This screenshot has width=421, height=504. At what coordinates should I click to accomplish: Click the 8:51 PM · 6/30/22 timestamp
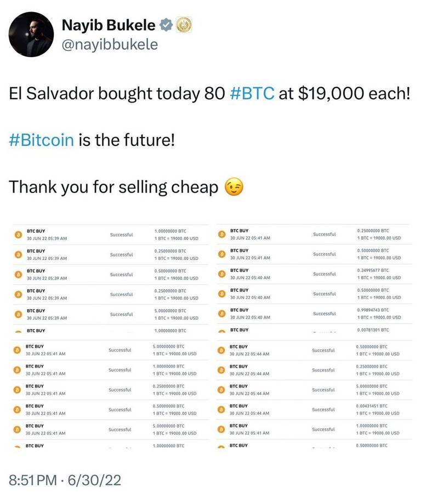(65, 480)
